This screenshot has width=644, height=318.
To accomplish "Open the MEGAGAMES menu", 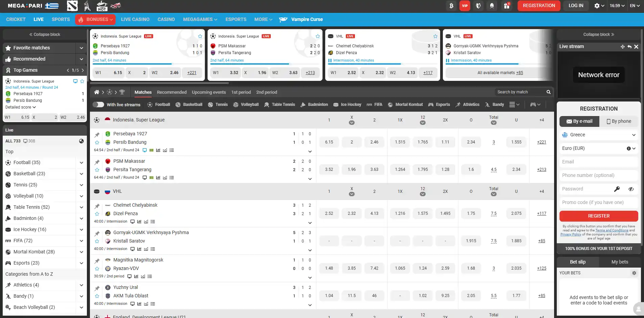I will click(x=200, y=20).
